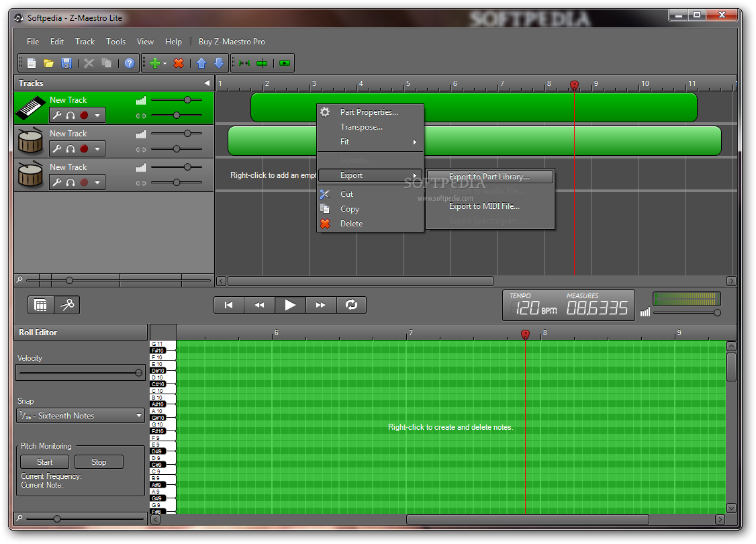
Task: Choose Transpose... from context menu
Action: click(371, 127)
